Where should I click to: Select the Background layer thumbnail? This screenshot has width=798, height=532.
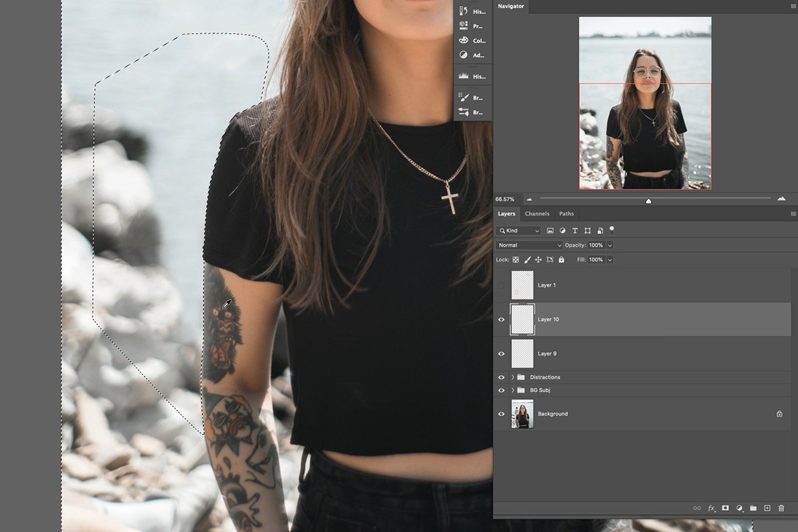[522, 414]
